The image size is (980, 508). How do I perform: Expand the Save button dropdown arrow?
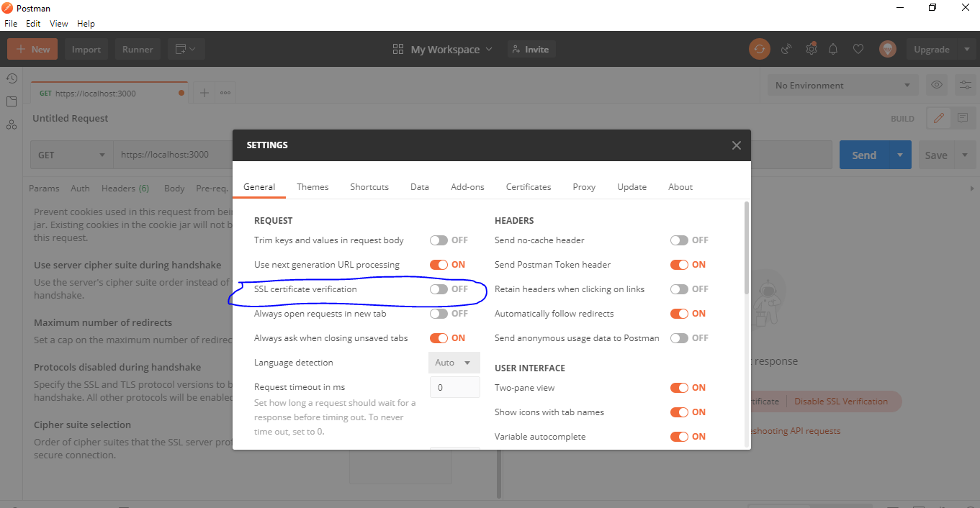(965, 155)
